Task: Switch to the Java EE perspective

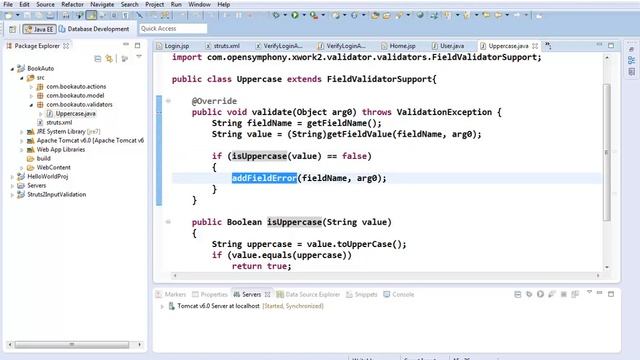Action: (39, 29)
